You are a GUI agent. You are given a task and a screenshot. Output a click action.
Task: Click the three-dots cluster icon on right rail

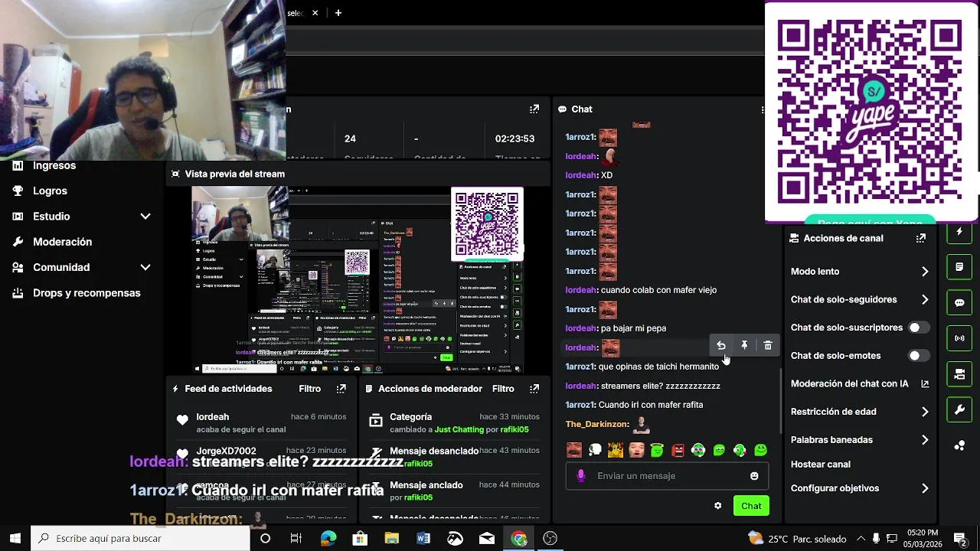coord(959,445)
